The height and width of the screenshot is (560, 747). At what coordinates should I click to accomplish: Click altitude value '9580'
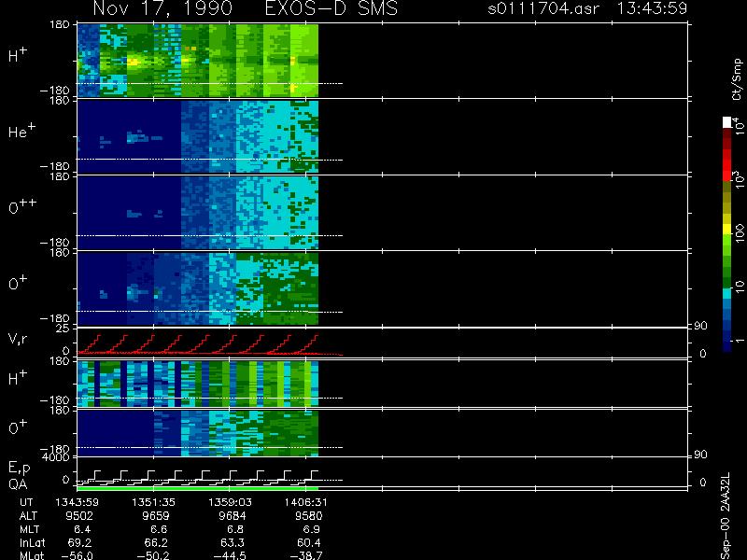pos(309,516)
